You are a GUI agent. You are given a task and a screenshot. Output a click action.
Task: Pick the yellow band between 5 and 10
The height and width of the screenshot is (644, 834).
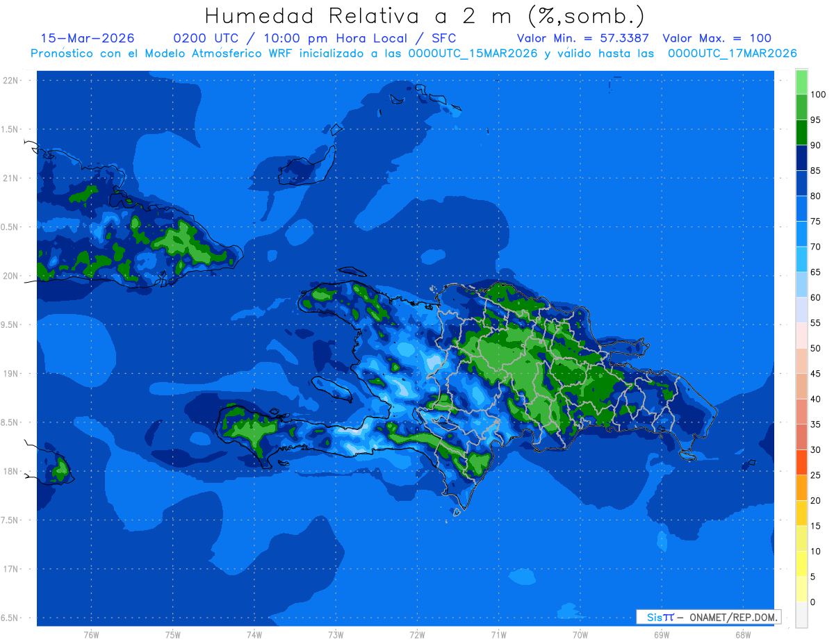tap(801, 564)
